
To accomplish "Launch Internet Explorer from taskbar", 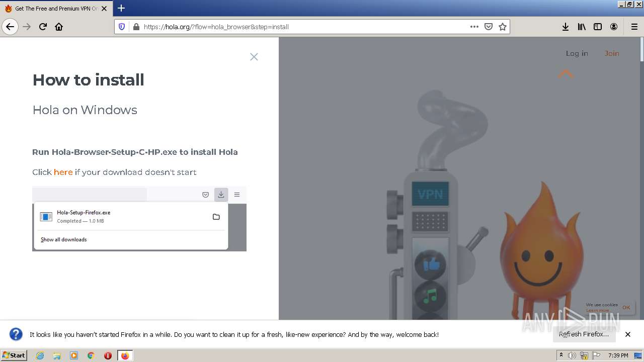I will coord(40,355).
